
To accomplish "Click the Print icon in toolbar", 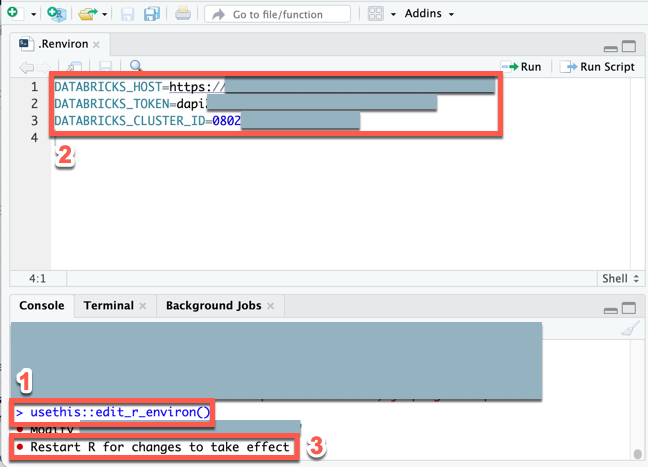I will [183, 14].
